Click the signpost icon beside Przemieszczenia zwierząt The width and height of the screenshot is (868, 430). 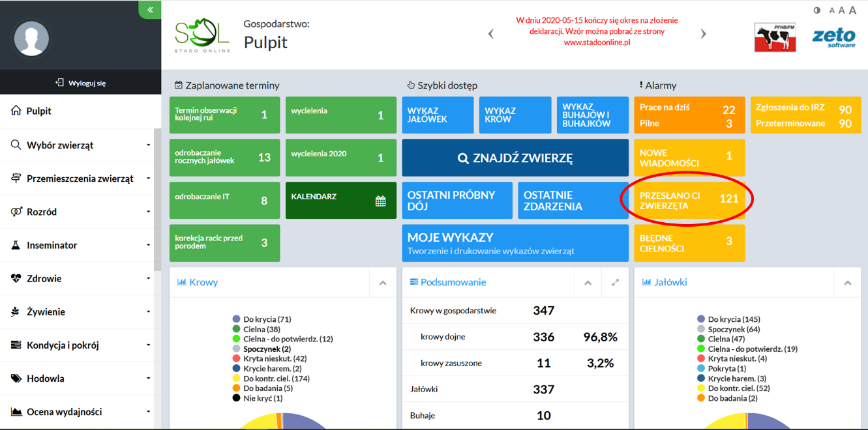point(16,179)
